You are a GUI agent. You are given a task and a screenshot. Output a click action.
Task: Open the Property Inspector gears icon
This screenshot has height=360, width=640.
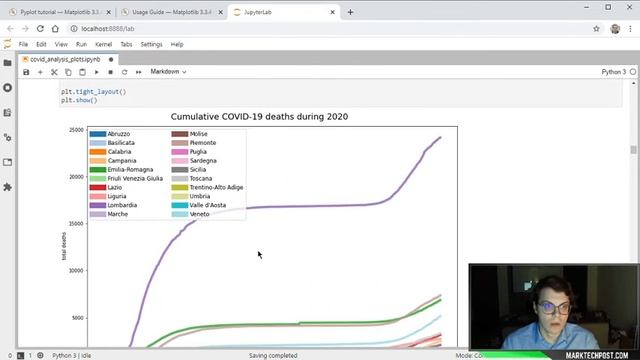[x=7, y=138]
